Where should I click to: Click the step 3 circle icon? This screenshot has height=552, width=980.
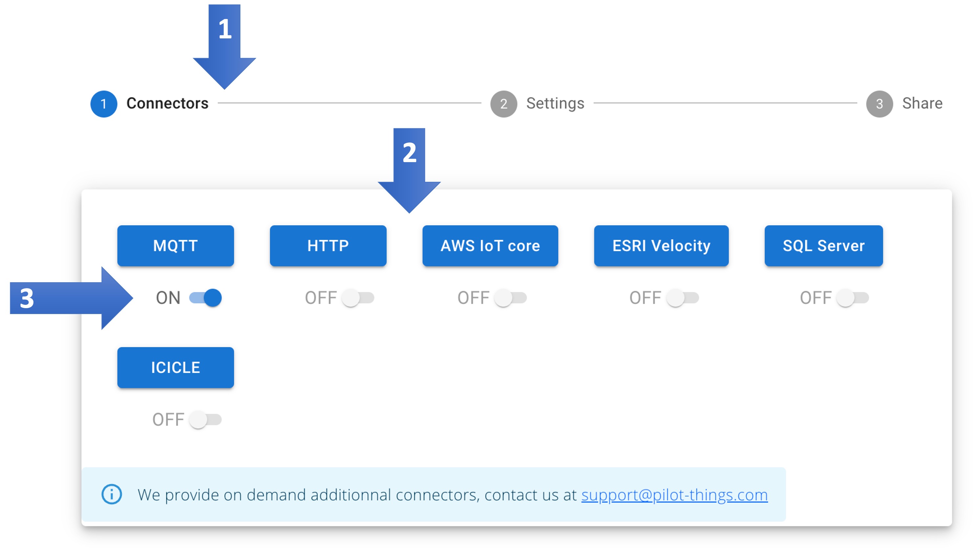click(x=879, y=104)
